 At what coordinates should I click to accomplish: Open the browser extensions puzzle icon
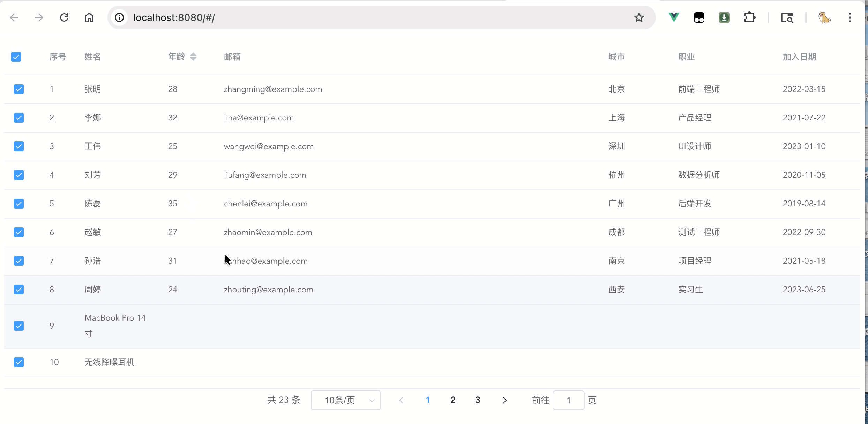point(749,17)
